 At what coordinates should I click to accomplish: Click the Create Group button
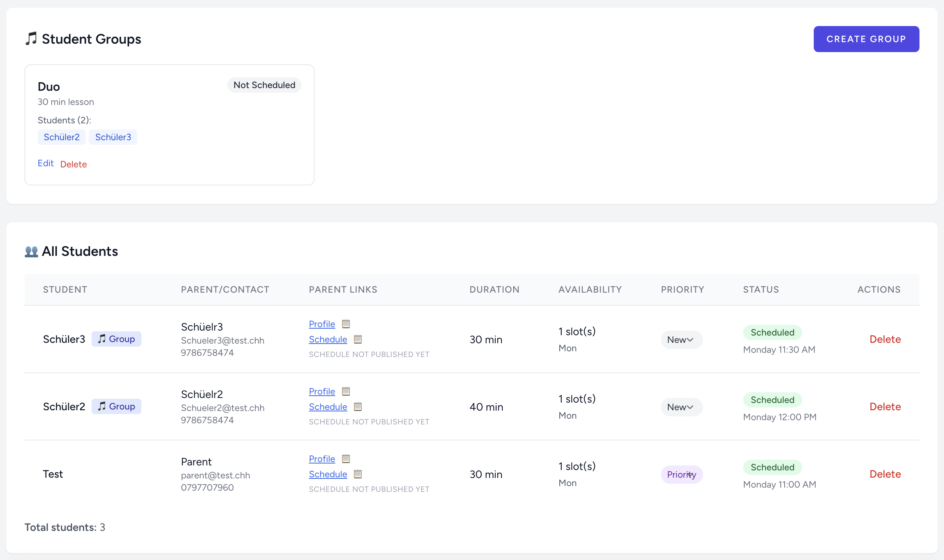(866, 39)
